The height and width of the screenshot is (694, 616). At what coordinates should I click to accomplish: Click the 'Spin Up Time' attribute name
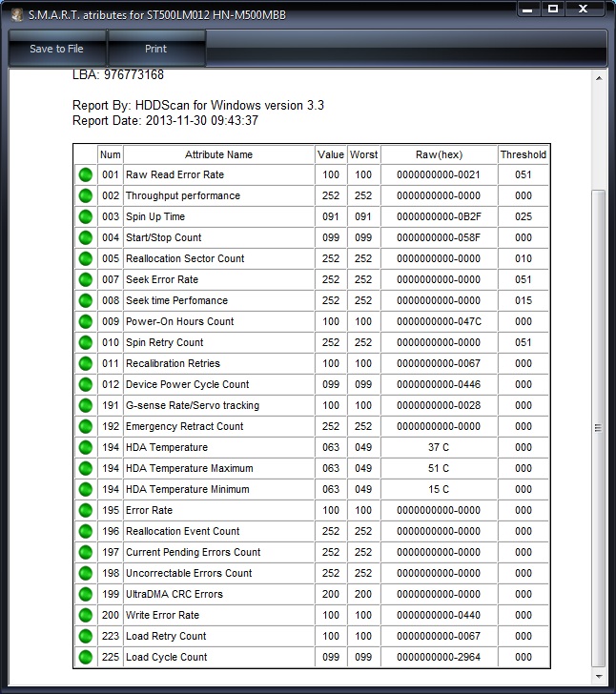155,217
